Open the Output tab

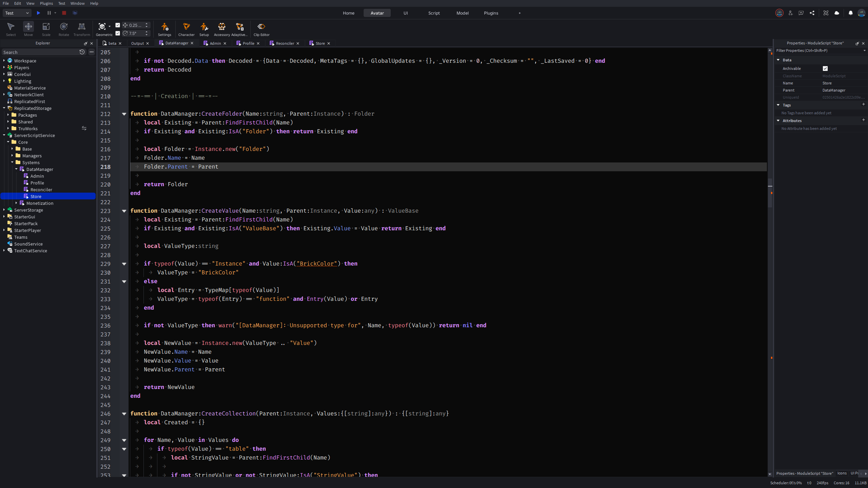pyautogui.click(x=137, y=43)
